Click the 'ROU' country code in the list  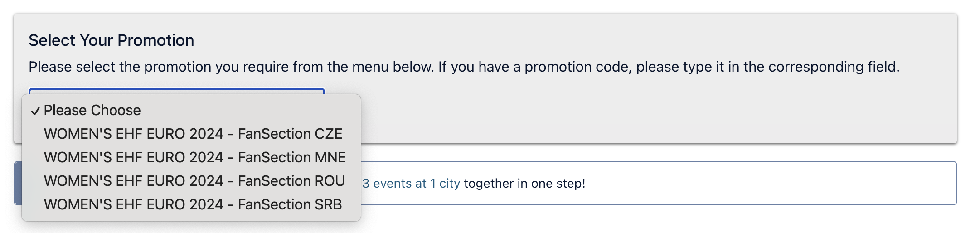330,181
